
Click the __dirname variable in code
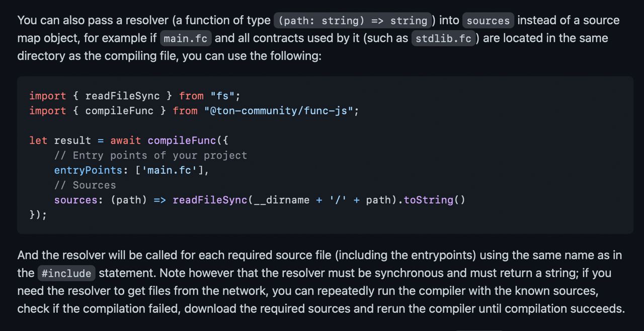tap(282, 200)
